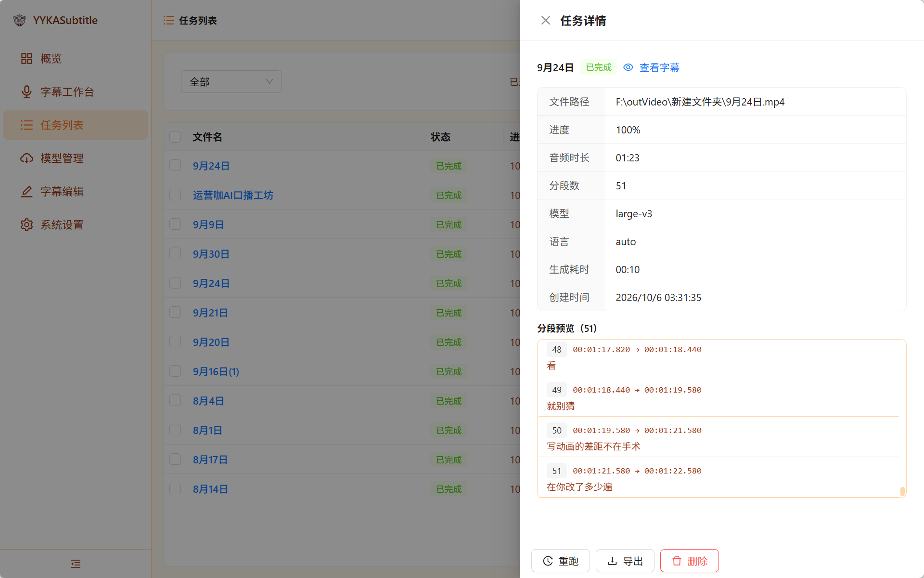Select segment 48 text 看
This screenshot has width=924, height=578.
tap(552, 366)
